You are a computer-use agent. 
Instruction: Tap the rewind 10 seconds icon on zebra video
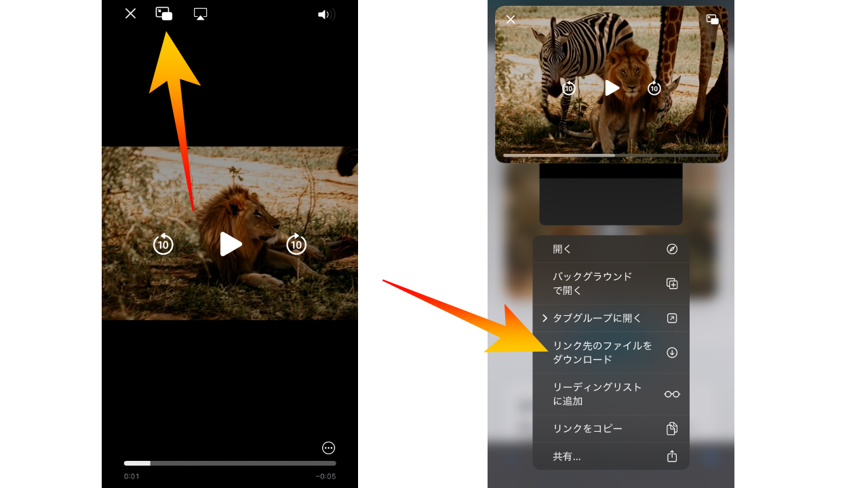569,87
